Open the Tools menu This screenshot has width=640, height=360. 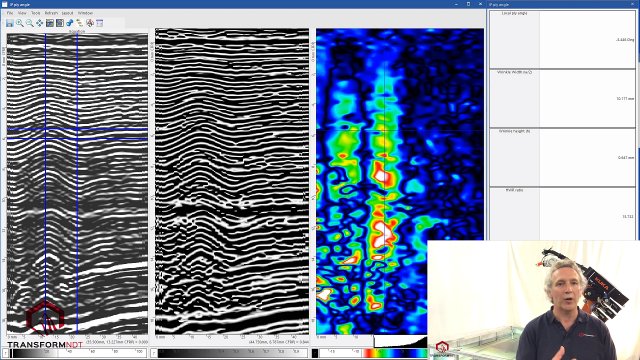[x=36, y=13]
